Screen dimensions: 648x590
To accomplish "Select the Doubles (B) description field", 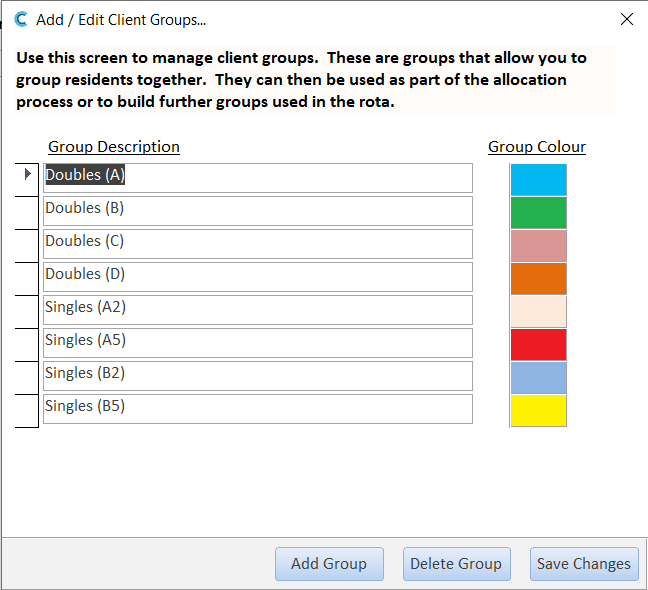I will [x=258, y=211].
